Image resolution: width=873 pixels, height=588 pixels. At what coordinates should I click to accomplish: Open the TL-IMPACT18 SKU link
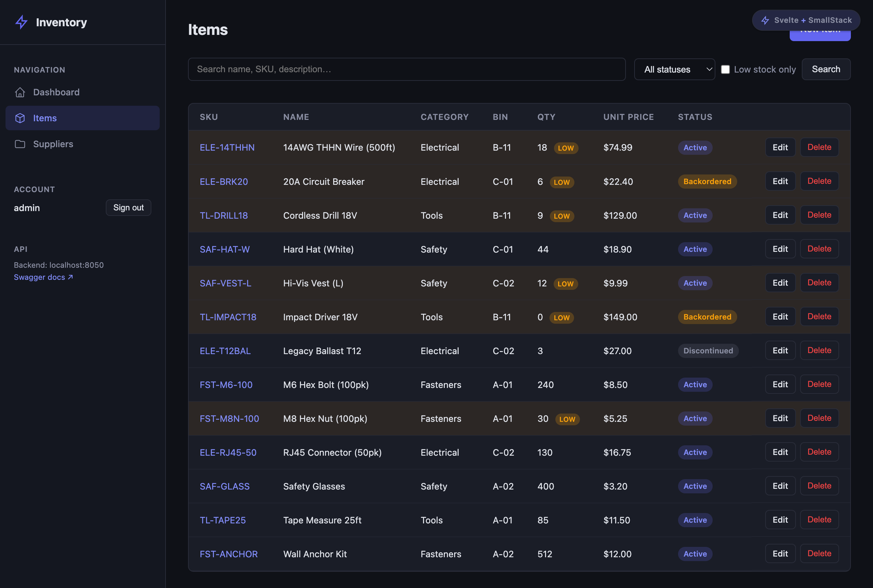[228, 317]
